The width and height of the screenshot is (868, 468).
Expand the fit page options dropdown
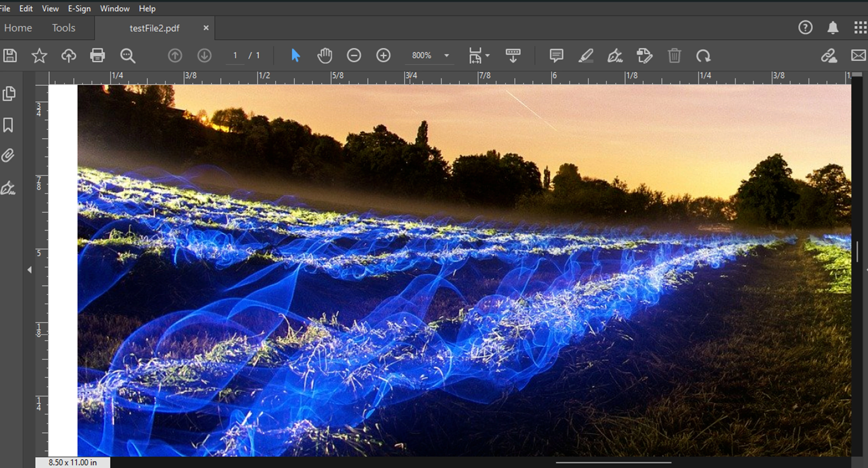[487, 56]
